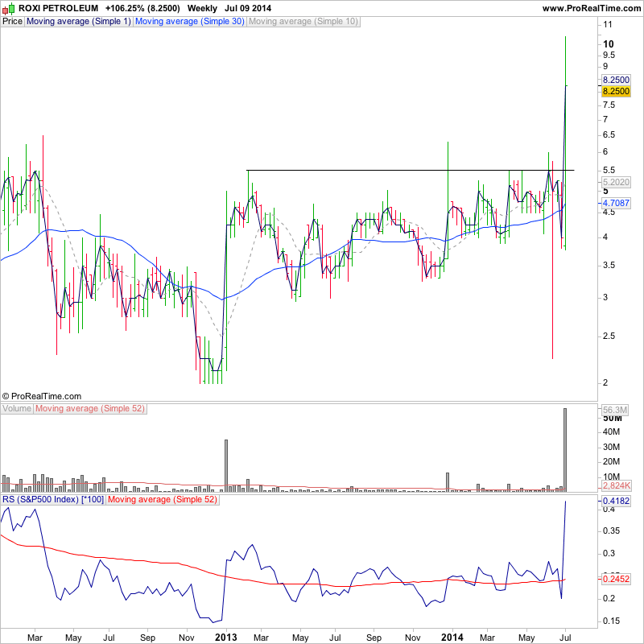The width and height of the screenshot is (644, 644).
Task: Click the white 8.2500 price tag
Action: (x=616, y=80)
